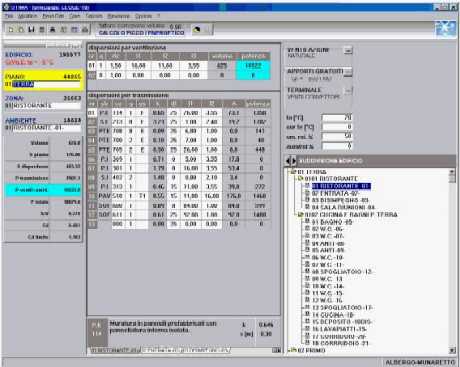Open the ? help menu
Image resolution: width=460 pixels, height=367 pixels.
pyautogui.click(x=159, y=16)
